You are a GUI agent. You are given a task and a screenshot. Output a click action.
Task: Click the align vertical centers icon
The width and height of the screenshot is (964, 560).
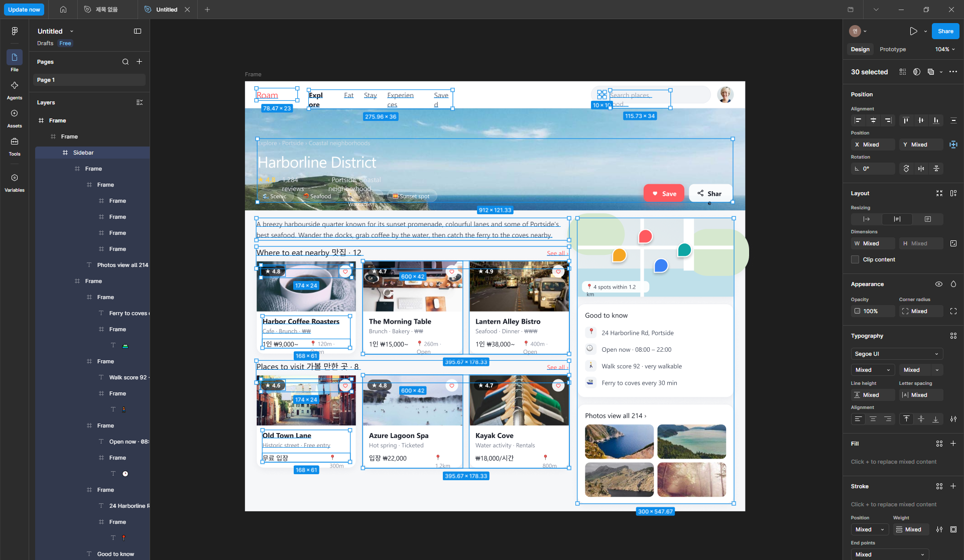coord(921,120)
